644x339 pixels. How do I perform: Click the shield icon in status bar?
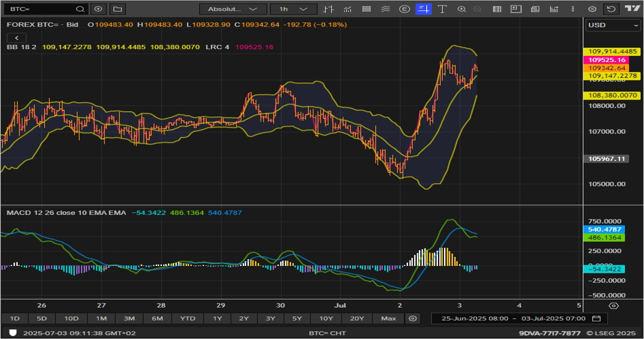pyautogui.click(x=13, y=333)
